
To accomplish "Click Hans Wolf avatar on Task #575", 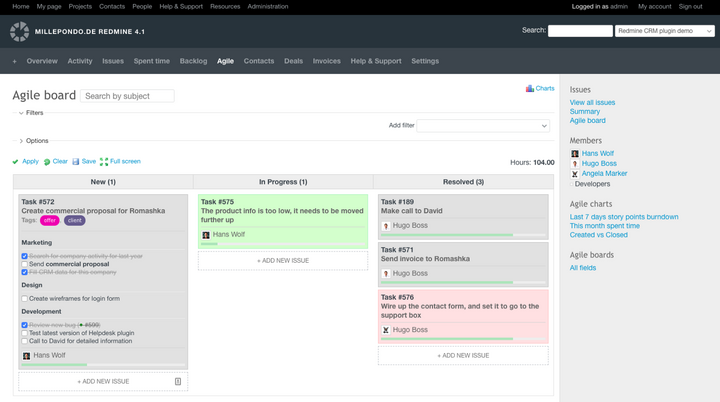I will click(206, 235).
